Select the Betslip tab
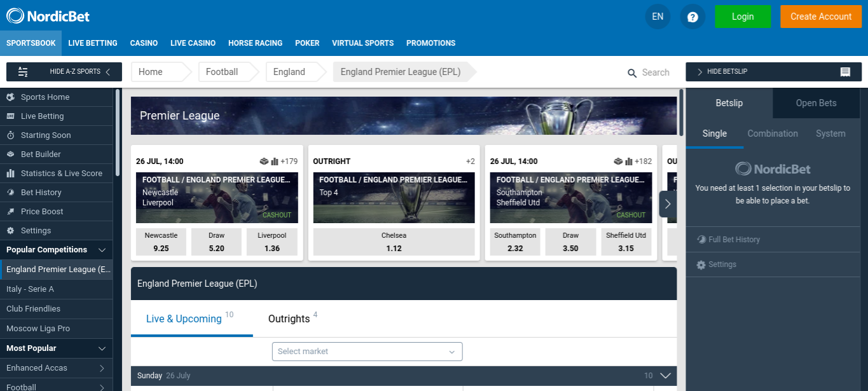Screen dimensions: 868x391 729,103
